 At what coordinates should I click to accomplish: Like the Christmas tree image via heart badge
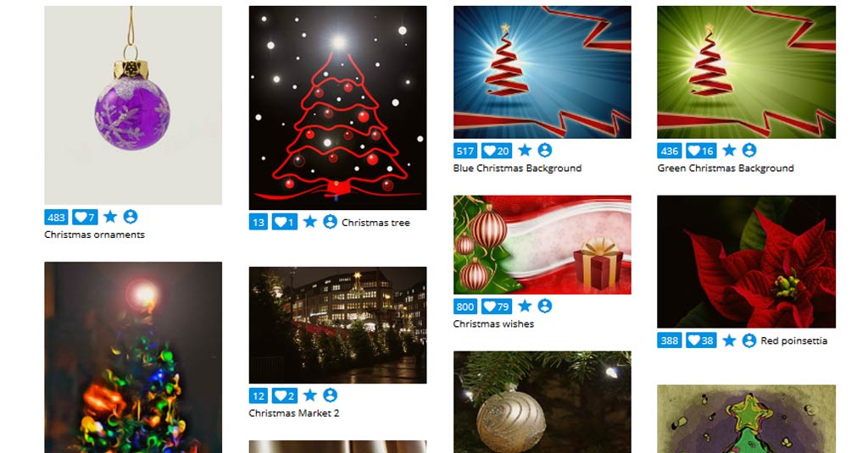coord(285,223)
